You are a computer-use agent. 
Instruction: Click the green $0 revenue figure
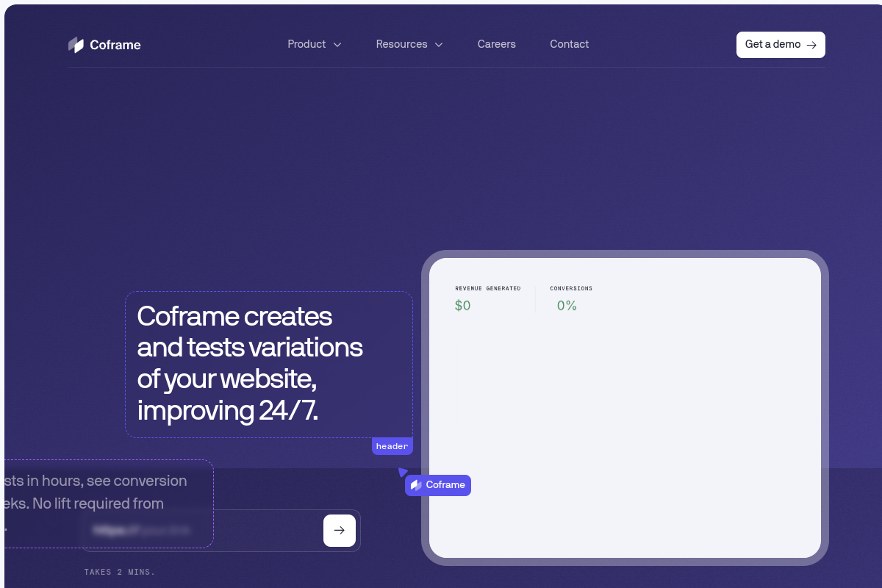click(x=462, y=305)
